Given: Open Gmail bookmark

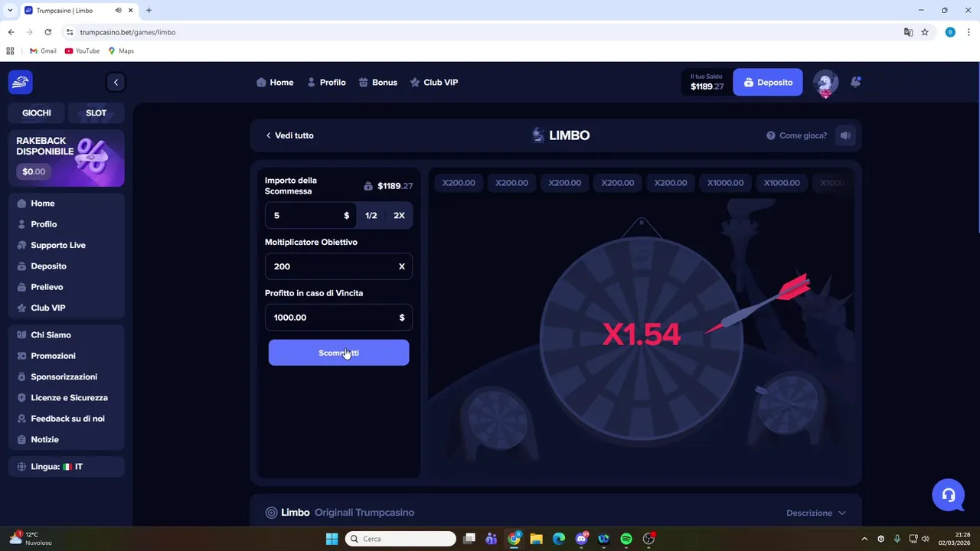Looking at the screenshot, I should tap(43, 51).
